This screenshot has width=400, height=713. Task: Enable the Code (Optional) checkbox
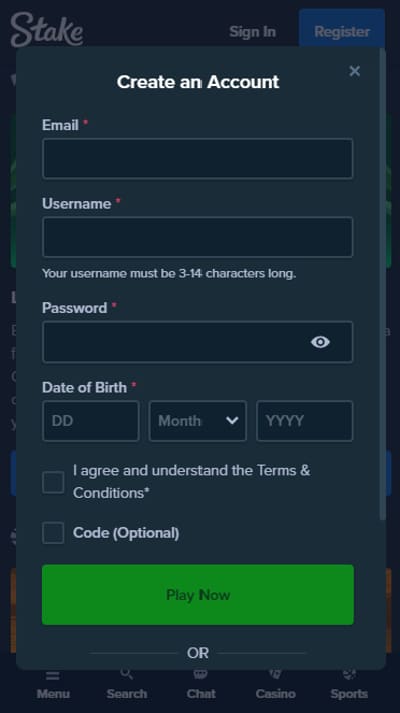click(53, 532)
